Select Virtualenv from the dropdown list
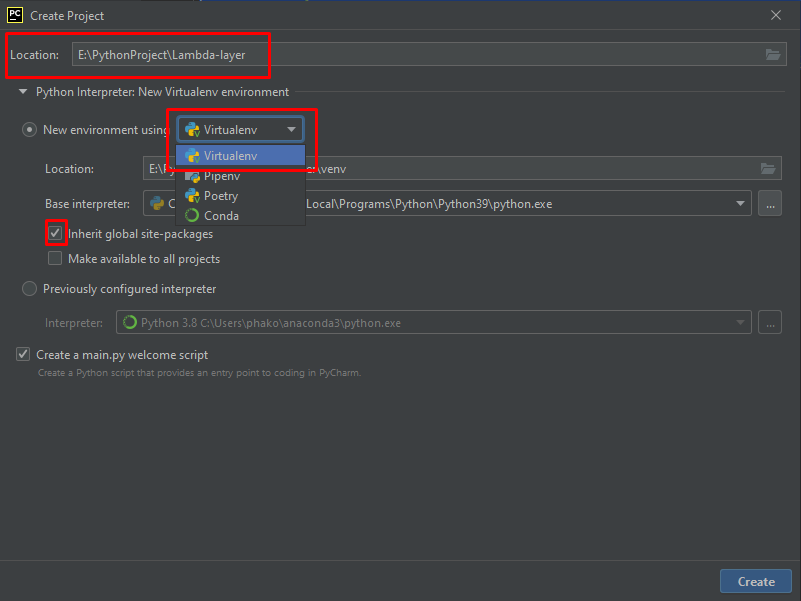The image size is (801, 601). pyautogui.click(x=241, y=155)
